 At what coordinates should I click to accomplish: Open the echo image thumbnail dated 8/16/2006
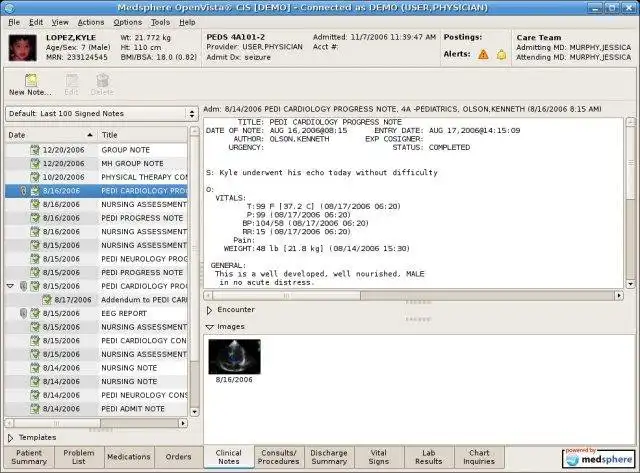tap(234, 357)
